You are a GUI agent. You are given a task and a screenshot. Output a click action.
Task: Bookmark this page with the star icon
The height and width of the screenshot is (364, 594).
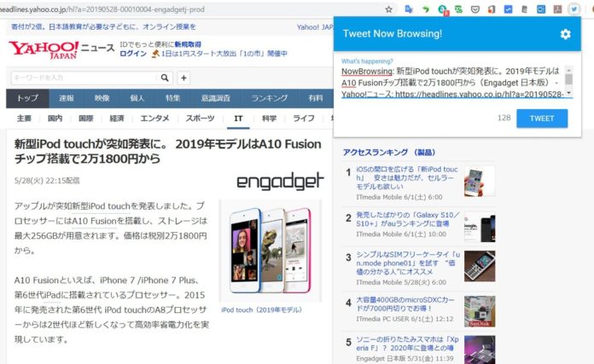coord(388,9)
